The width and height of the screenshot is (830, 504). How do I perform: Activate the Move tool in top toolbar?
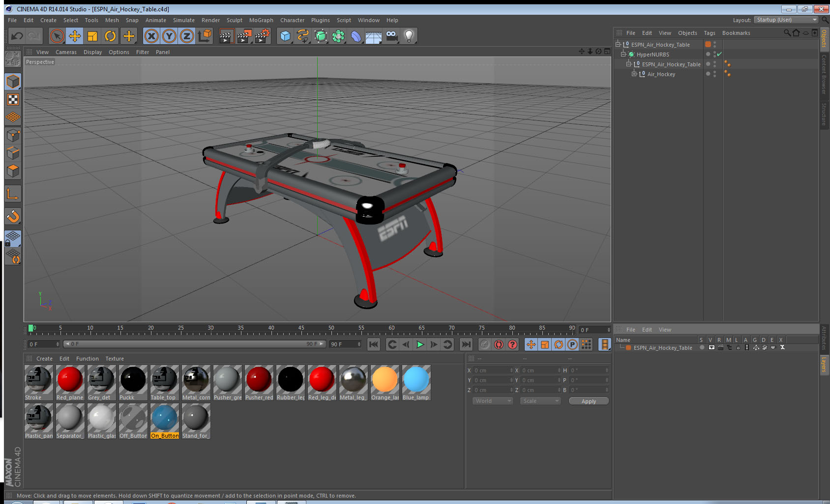(75, 36)
